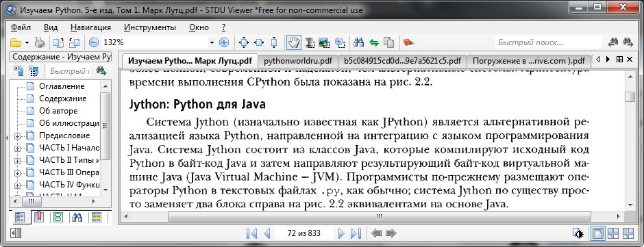The width and height of the screenshot is (644, 247).
Task: Focus the main toolbar Быстрый поиск field
Action: 547,42
